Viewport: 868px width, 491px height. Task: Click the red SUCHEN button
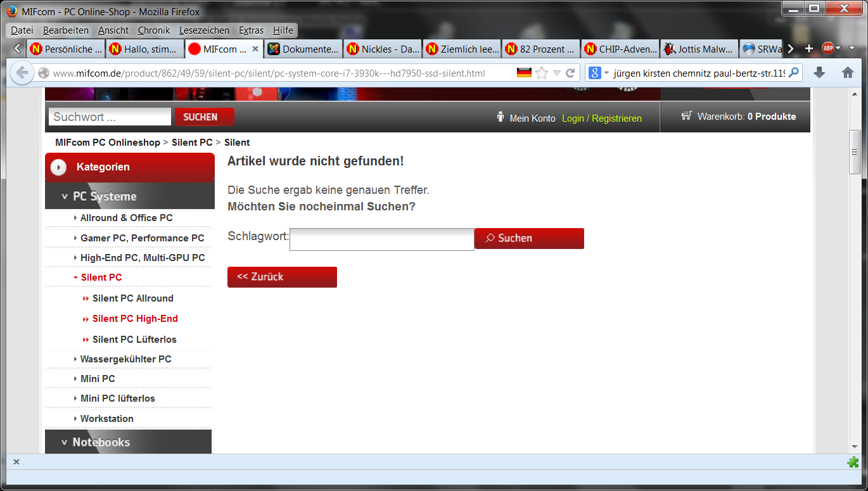click(204, 117)
